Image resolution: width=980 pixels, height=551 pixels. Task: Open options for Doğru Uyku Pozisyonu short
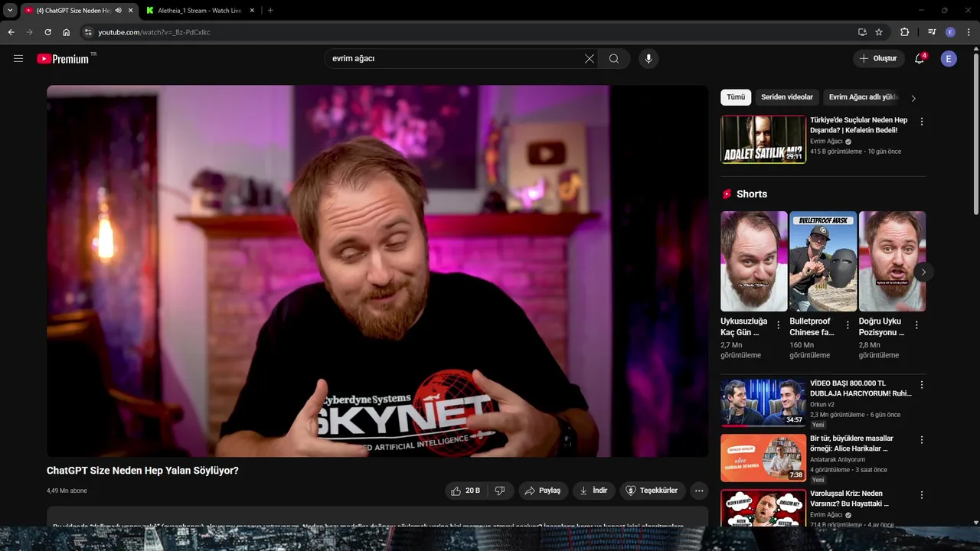click(x=916, y=325)
